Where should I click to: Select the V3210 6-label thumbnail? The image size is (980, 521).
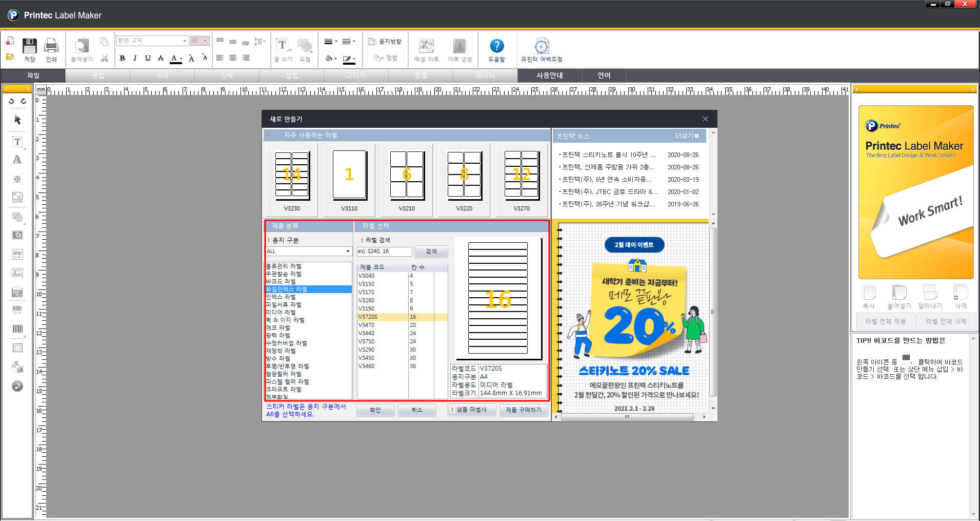(407, 180)
